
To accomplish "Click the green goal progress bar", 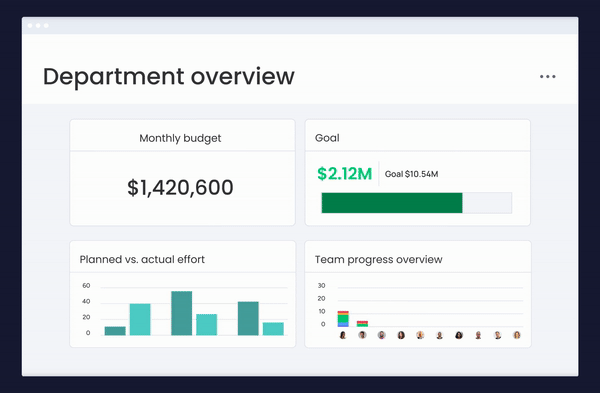I will pyautogui.click(x=392, y=203).
